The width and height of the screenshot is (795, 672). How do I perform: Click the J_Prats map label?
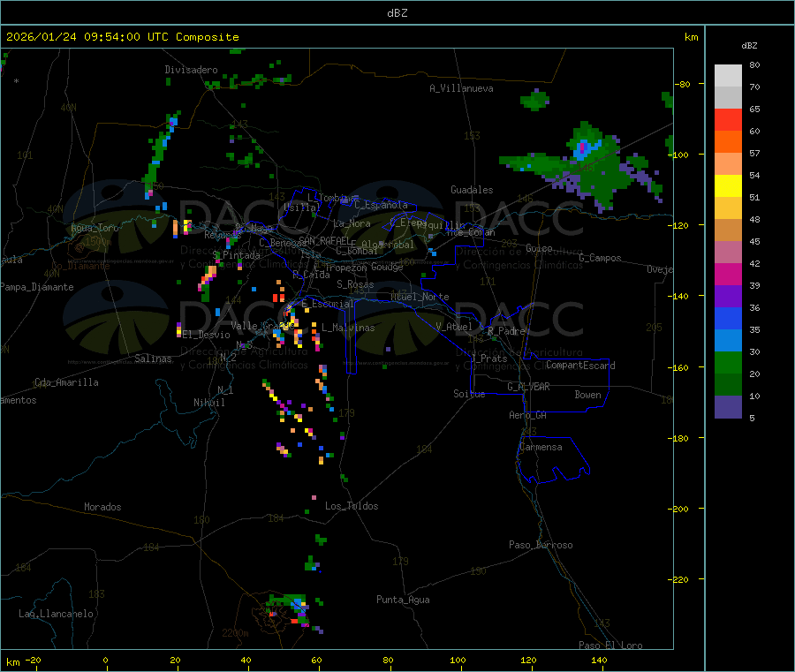488,359
